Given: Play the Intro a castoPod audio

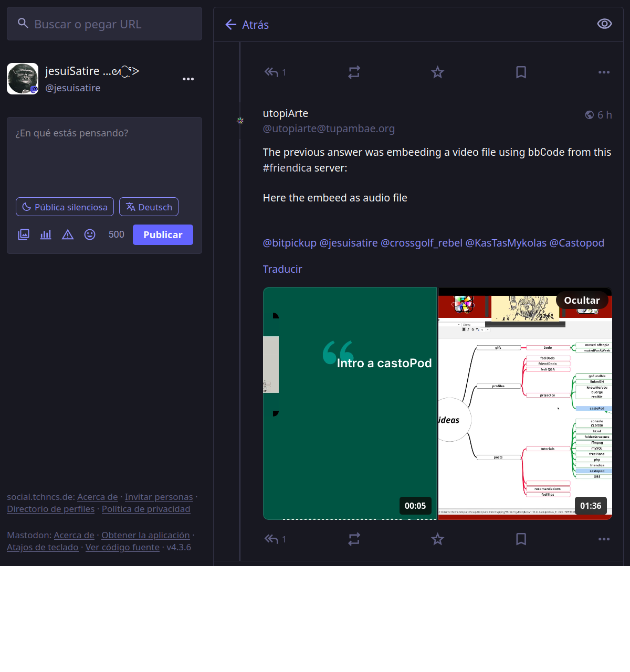Looking at the screenshot, I should pos(350,403).
